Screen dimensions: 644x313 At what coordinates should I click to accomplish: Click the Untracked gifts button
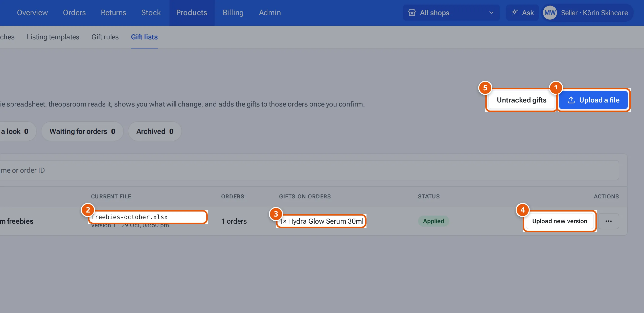pyautogui.click(x=521, y=100)
